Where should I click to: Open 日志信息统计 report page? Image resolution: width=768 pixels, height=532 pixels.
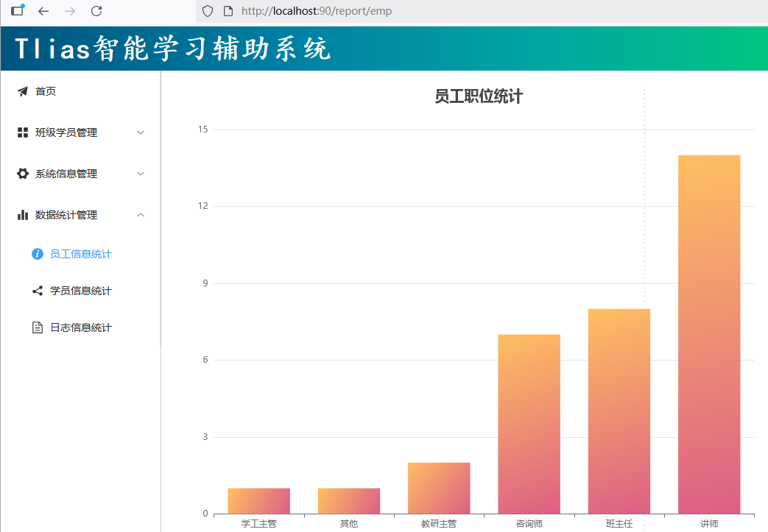tap(81, 327)
